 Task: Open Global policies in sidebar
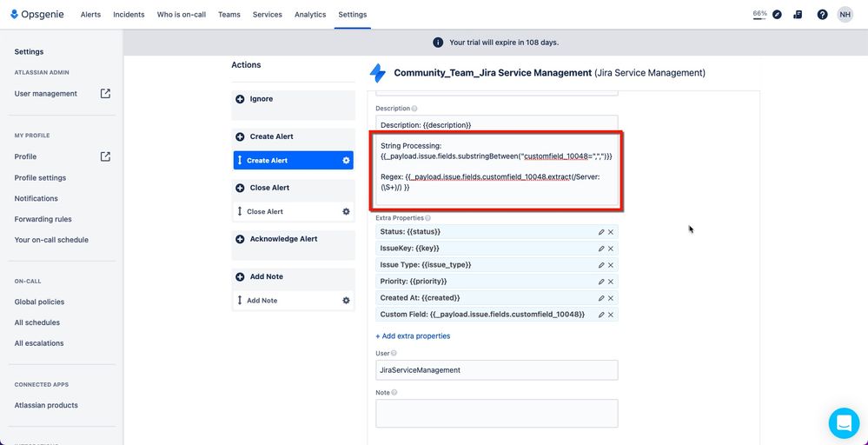click(x=39, y=302)
